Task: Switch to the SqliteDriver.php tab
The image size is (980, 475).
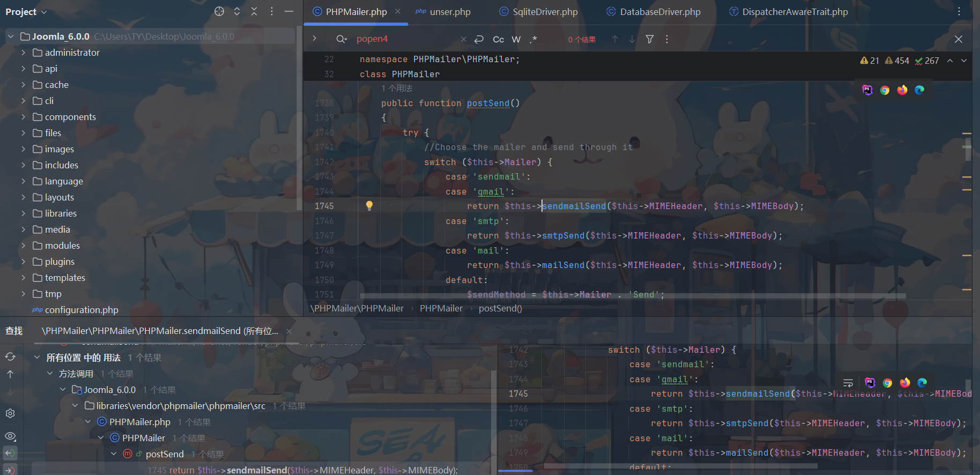Action: pyautogui.click(x=545, y=12)
